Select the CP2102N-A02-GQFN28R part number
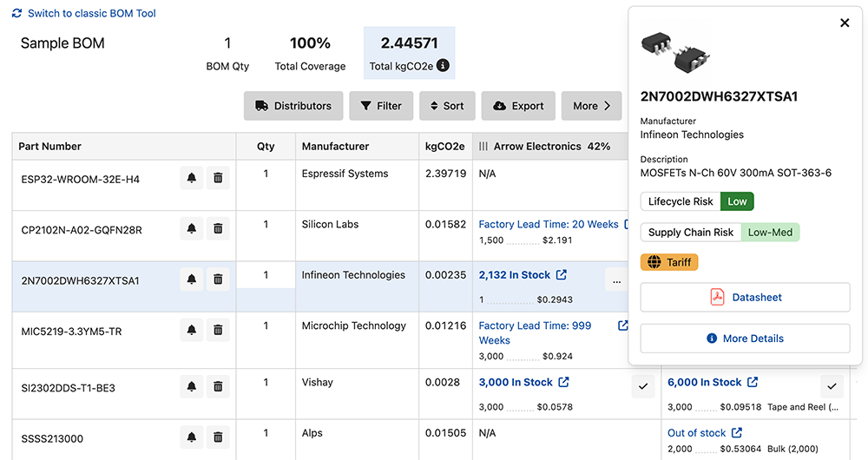 click(82, 230)
